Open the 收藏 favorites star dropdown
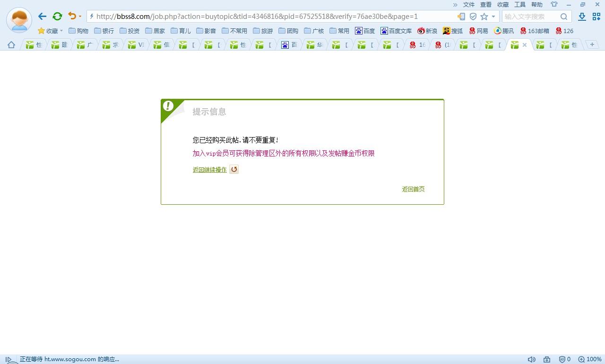 tap(50, 31)
